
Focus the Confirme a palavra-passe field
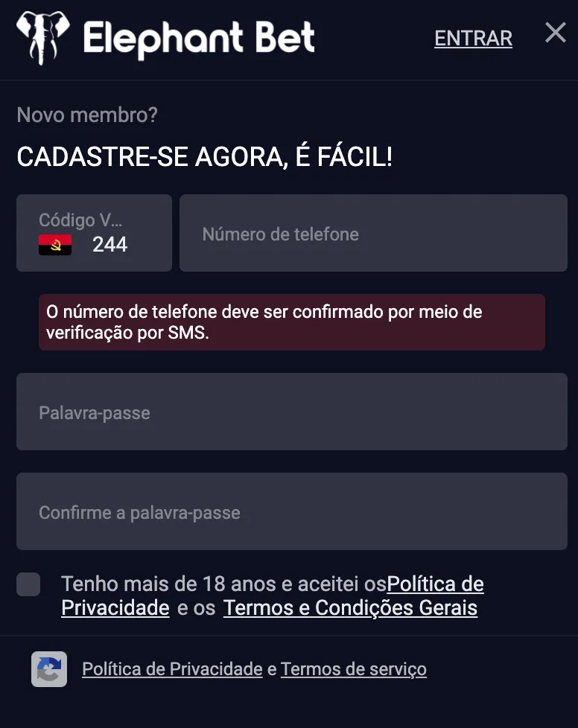tap(292, 511)
